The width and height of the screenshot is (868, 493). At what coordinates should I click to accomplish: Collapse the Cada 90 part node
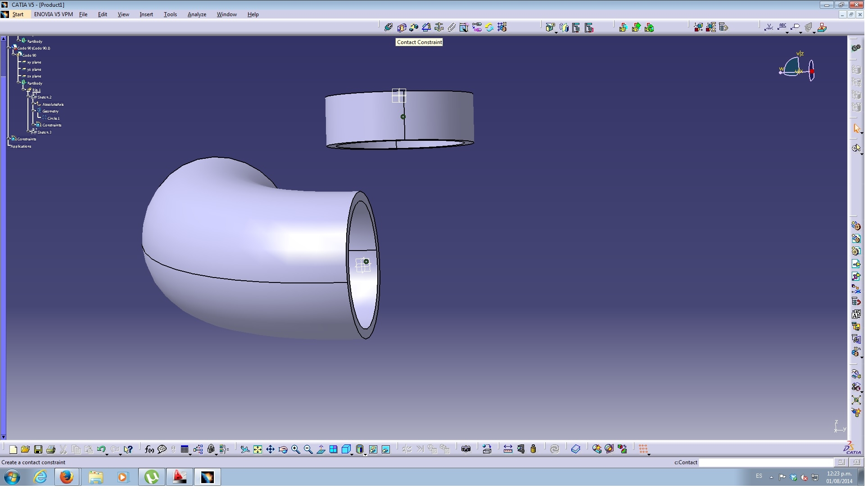pos(14,54)
